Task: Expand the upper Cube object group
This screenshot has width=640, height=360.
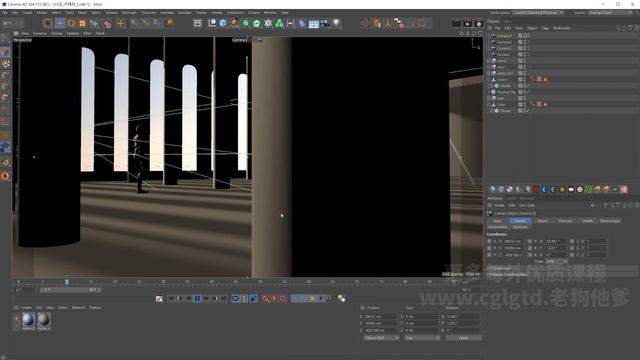Action: (x=489, y=80)
